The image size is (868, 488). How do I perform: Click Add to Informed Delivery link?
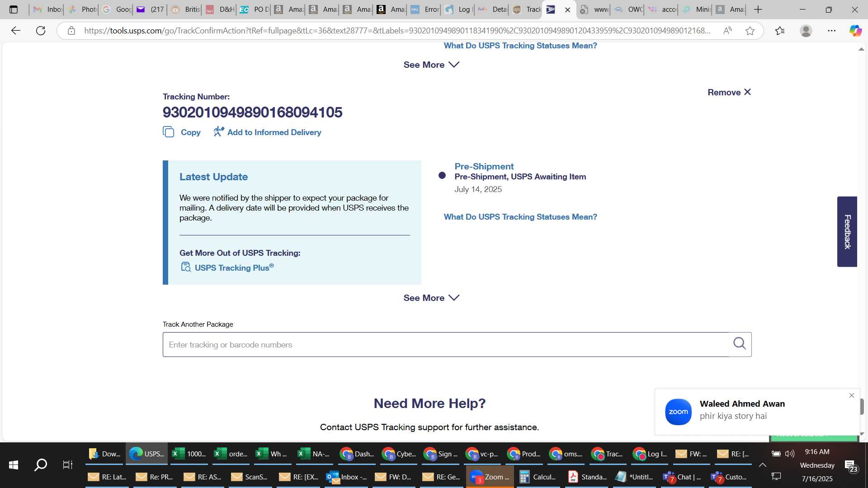click(274, 132)
